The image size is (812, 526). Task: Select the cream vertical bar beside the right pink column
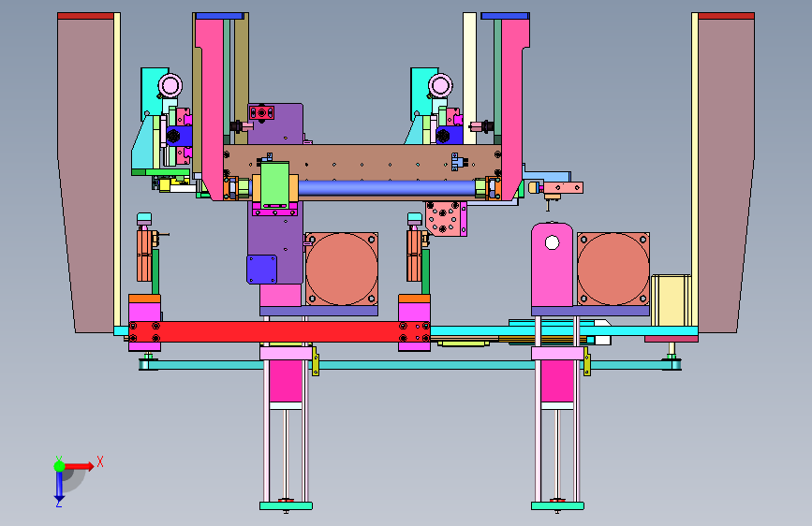pyautogui.click(x=470, y=79)
